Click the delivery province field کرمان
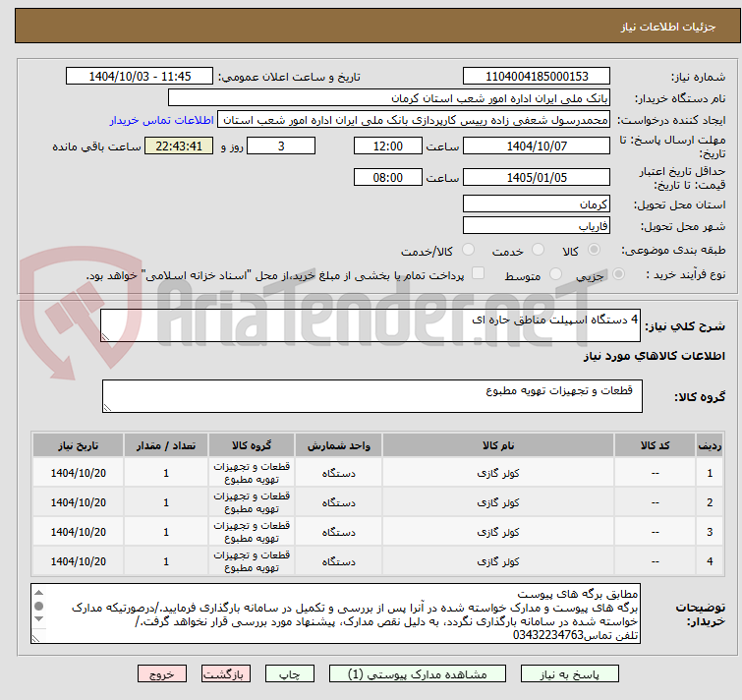Screen dimensions: 742x700 (x=537, y=204)
